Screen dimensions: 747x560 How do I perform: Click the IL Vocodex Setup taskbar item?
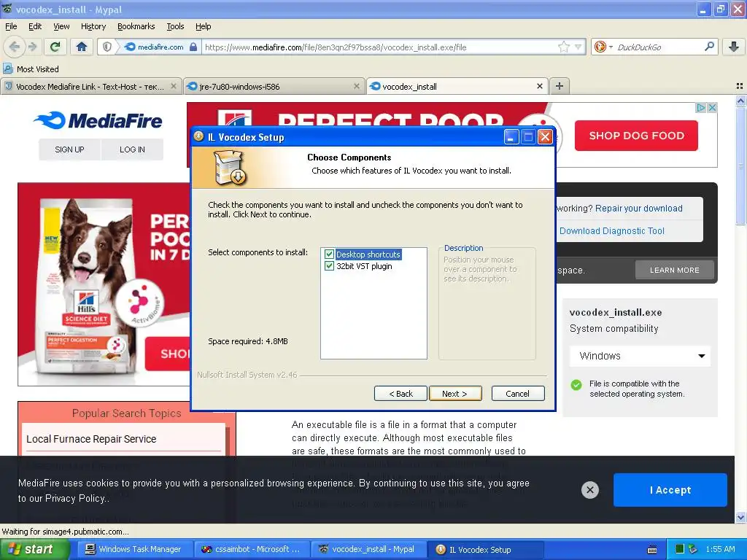point(484,550)
